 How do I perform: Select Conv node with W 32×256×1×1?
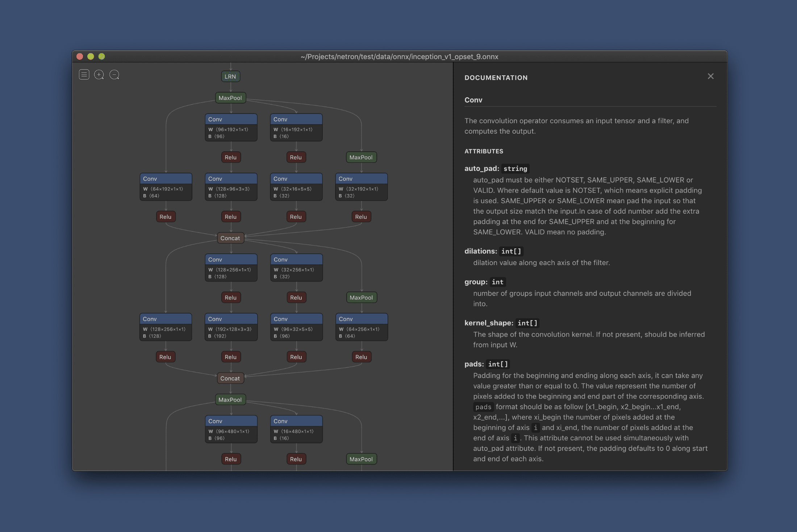[x=296, y=268]
